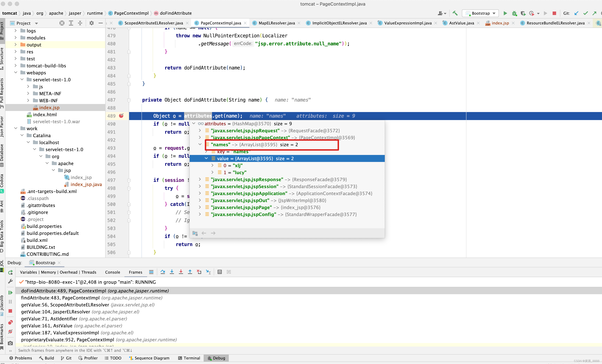Start debugging with the bug icon
This screenshot has height=364, width=602.
click(x=514, y=13)
